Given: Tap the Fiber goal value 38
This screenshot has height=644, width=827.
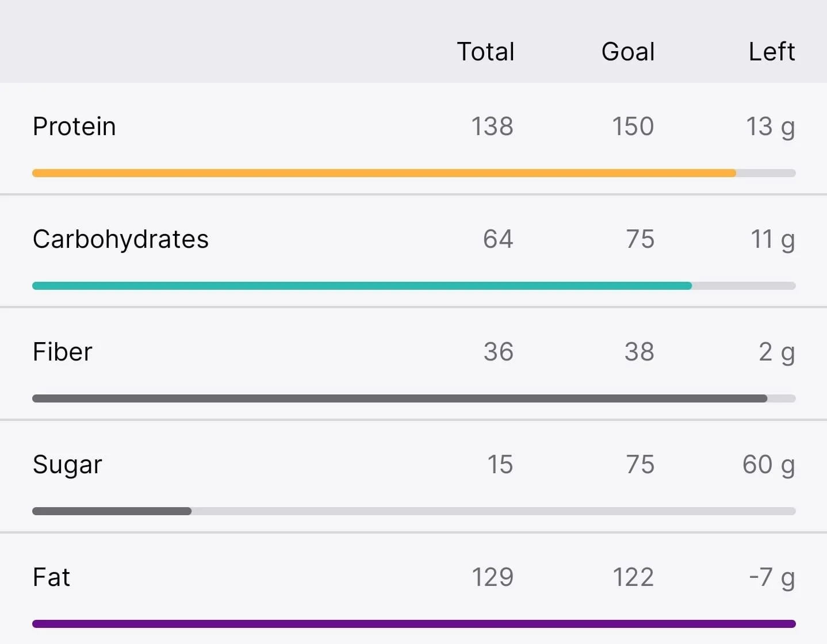Looking at the screenshot, I should tap(640, 352).
